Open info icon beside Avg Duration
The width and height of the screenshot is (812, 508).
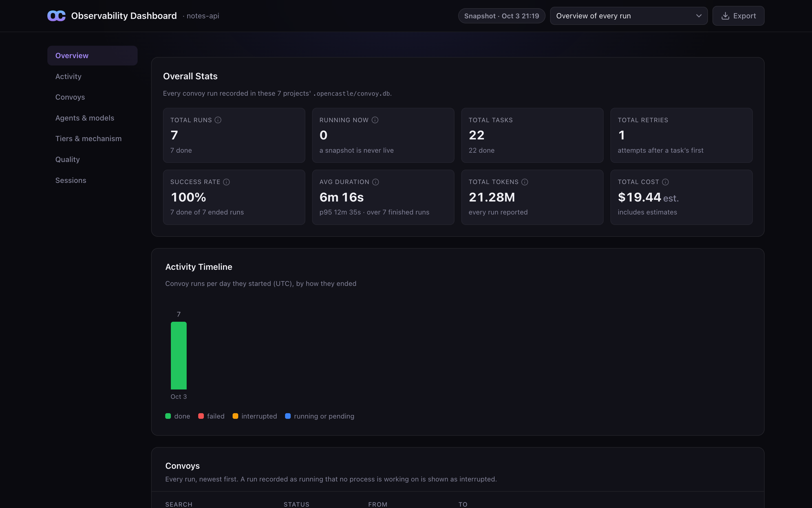coord(376,182)
